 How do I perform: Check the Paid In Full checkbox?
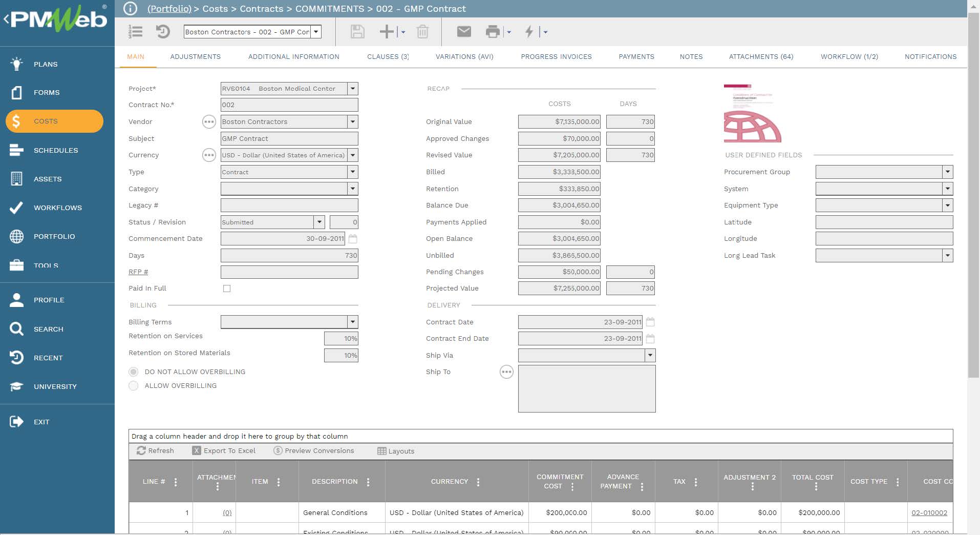click(x=227, y=289)
